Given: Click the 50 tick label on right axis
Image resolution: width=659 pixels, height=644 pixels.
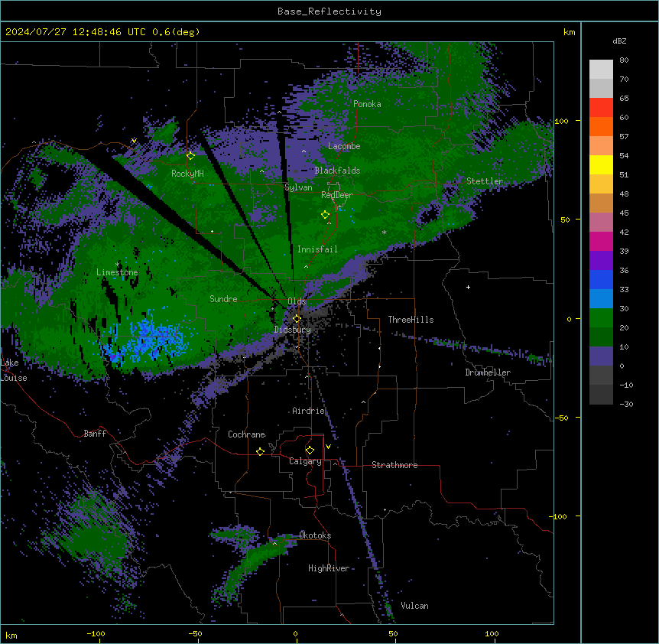Looking at the screenshot, I should [565, 220].
